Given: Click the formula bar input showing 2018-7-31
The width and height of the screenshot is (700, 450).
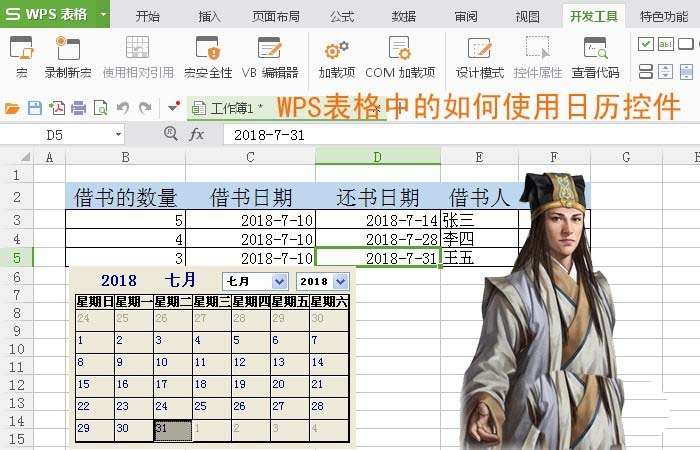Looking at the screenshot, I should pos(400,134).
